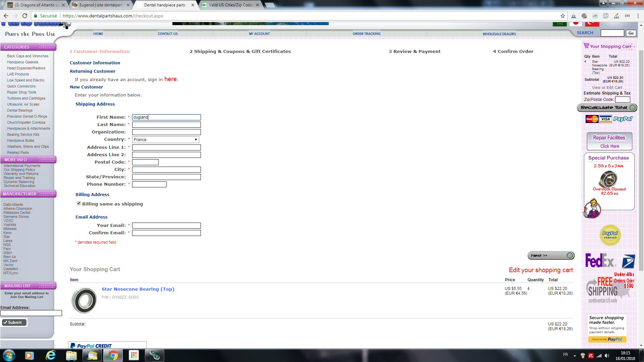Bookmark this page with the star icon
The image size is (644, 362).
pyautogui.click(x=562, y=16)
